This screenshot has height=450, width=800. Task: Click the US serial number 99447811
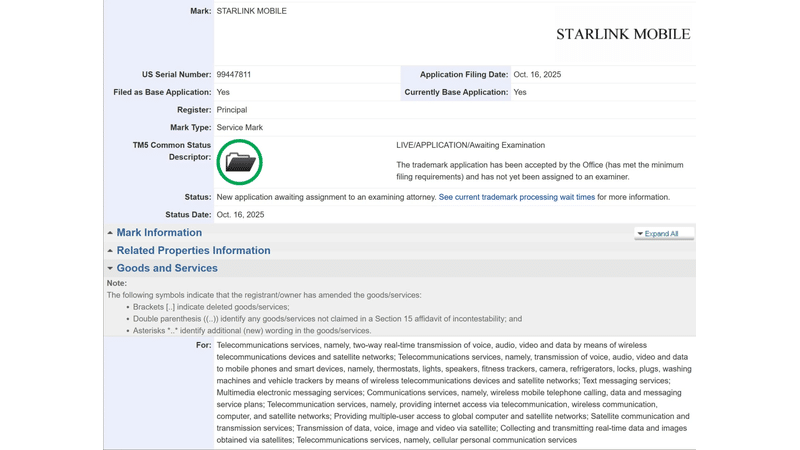pyautogui.click(x=234, y=75)
